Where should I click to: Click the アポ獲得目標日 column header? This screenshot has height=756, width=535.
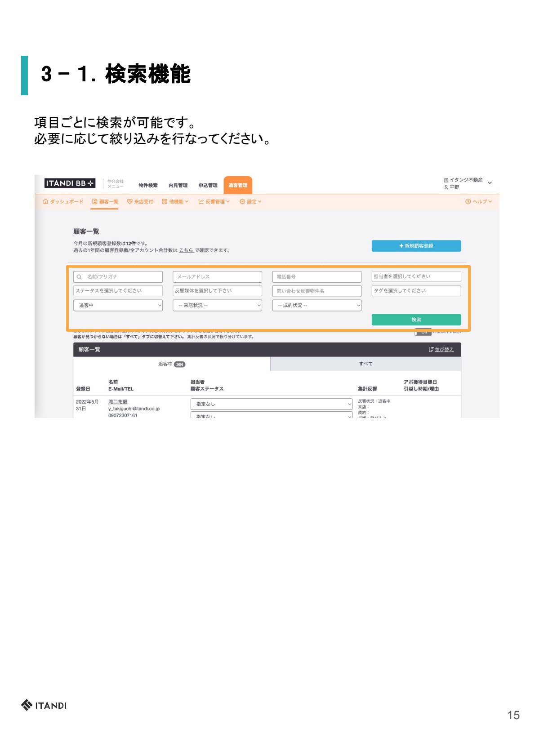tap(420, 382)
